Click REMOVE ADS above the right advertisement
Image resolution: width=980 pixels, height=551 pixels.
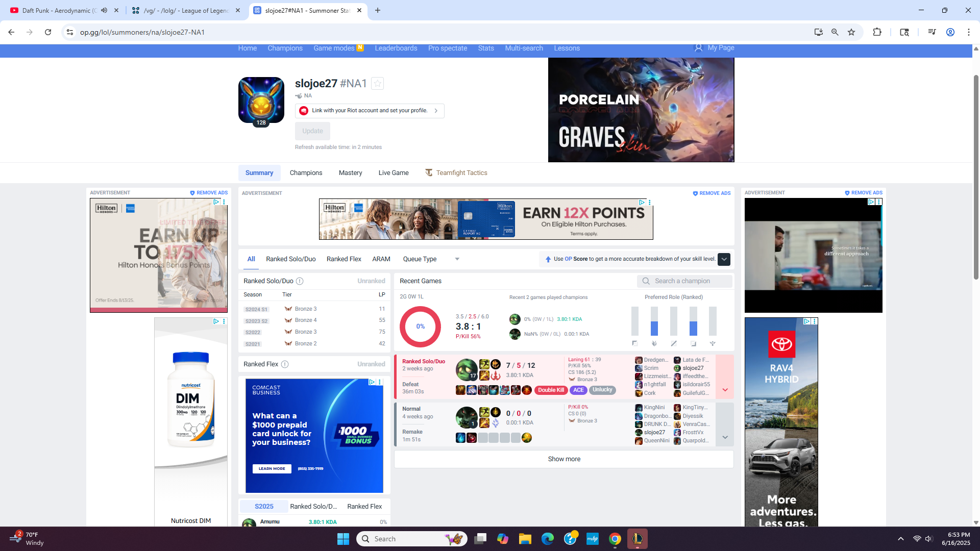click(x=863, y=193)
